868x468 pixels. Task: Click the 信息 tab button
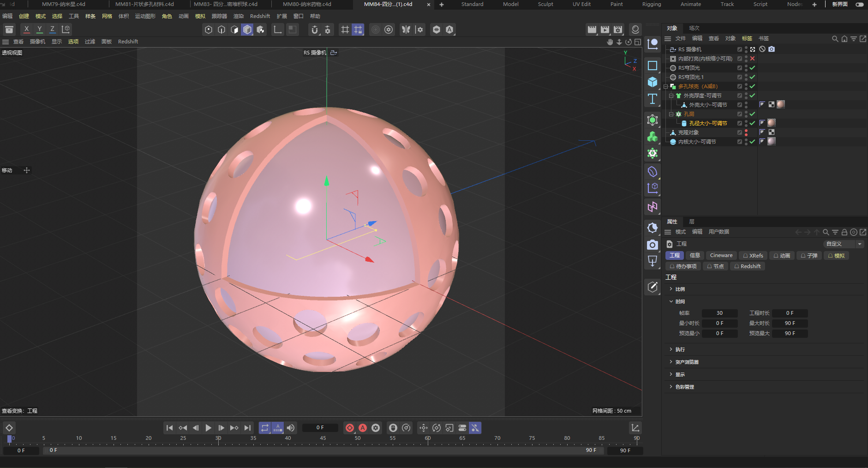coord(694,256)
